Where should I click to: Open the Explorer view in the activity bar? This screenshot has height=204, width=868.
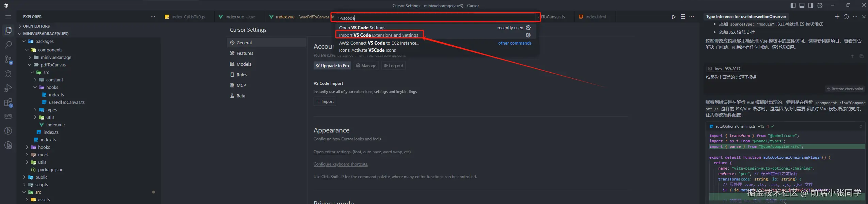8,31
